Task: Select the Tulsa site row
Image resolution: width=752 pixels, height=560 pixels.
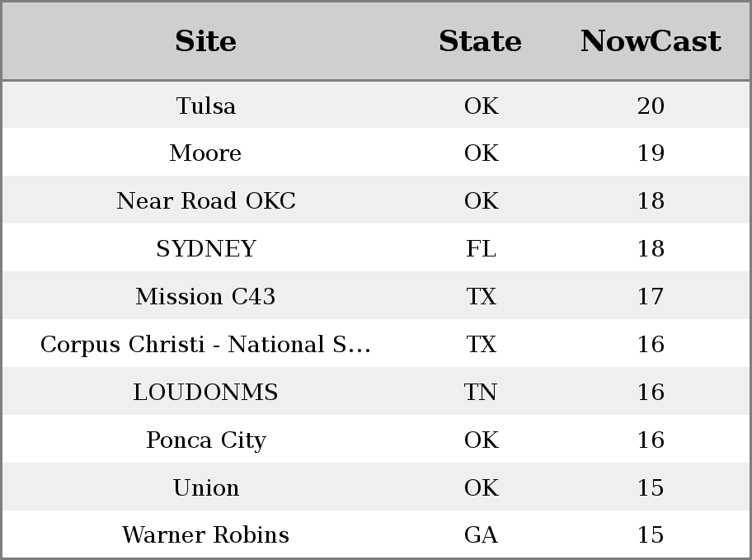Action: 376,105
